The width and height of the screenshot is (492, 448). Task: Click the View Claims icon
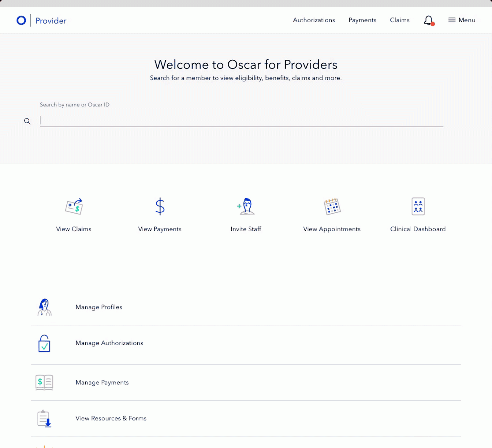(74, 207)
